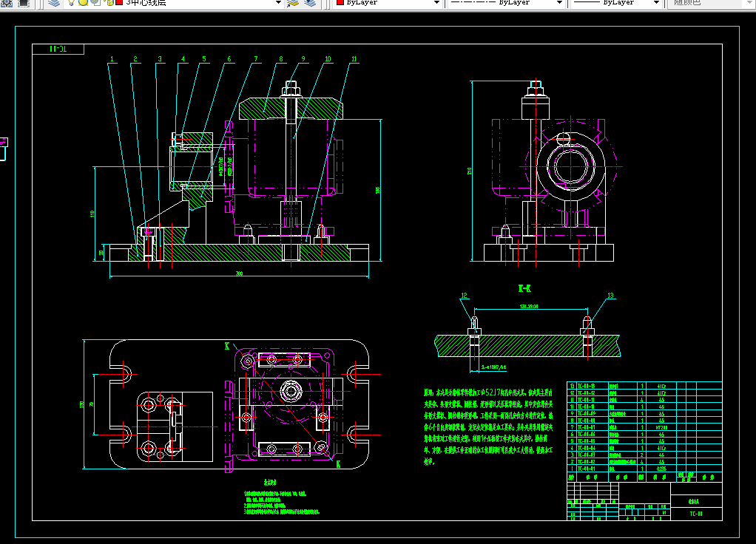Toggle the layer on/off lightbulb
The width and height of the screenshot is (756, 544).
(71, 2)
